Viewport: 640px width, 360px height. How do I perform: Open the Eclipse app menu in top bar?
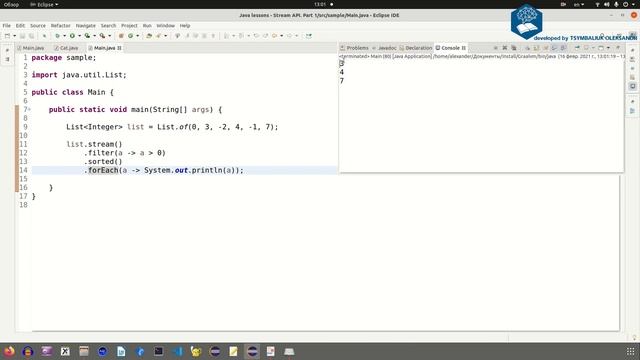(x=44, y=4)
